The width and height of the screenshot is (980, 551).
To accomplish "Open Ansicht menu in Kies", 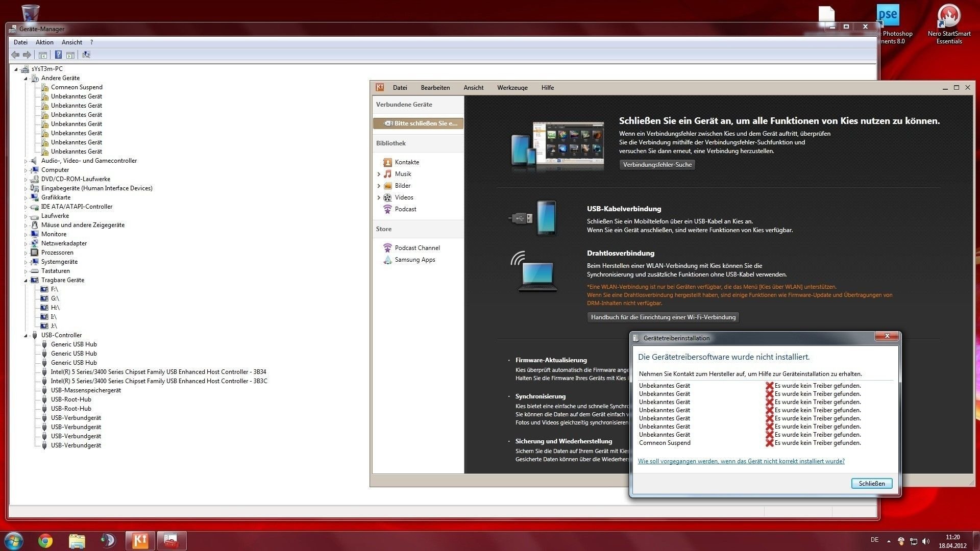I will [x=473, y=88].
